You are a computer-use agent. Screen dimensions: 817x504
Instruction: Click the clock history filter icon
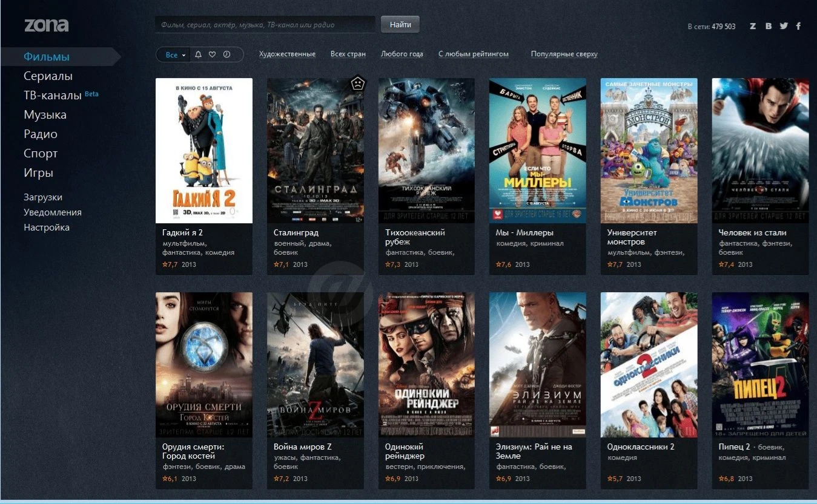pos(227,54)
